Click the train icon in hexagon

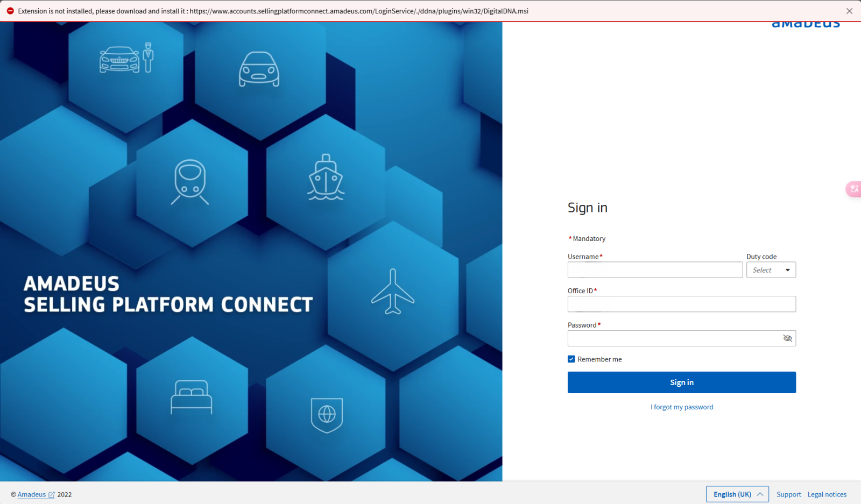[x=190, y=182]
